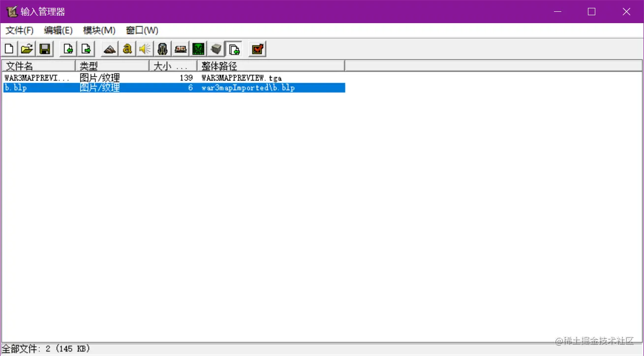This screenshot has height=356, width=644.
Task: Sort by the 类型 column header
Action: [x=112, y=66]
